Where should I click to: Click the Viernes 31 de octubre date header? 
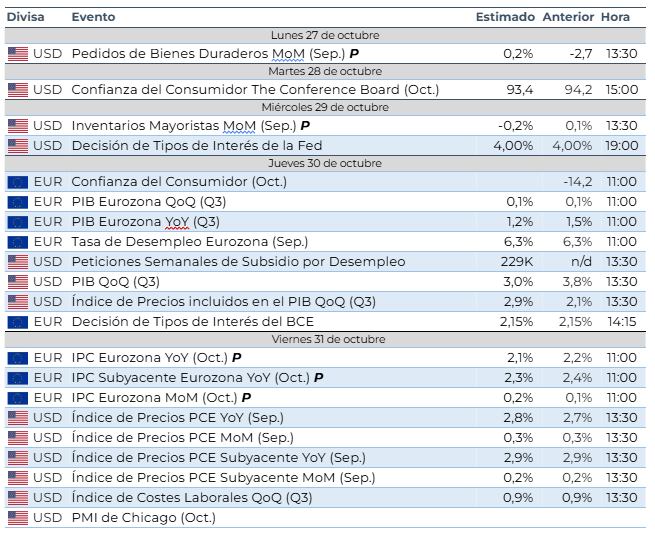pos(324,340)
